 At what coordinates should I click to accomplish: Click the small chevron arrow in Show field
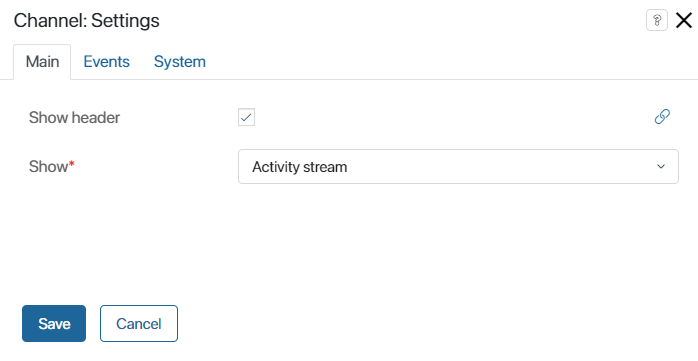coord(661,166)
